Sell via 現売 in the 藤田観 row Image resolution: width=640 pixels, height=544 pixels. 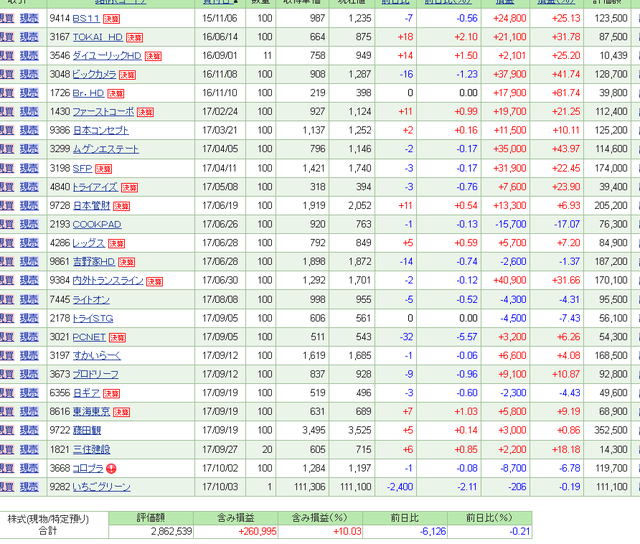click(29, 431)
